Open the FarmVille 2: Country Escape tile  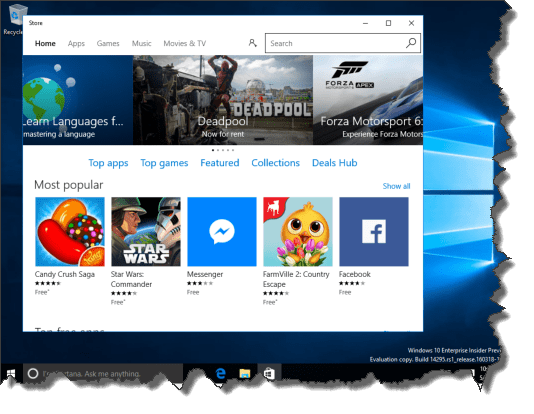coord(298,232)
